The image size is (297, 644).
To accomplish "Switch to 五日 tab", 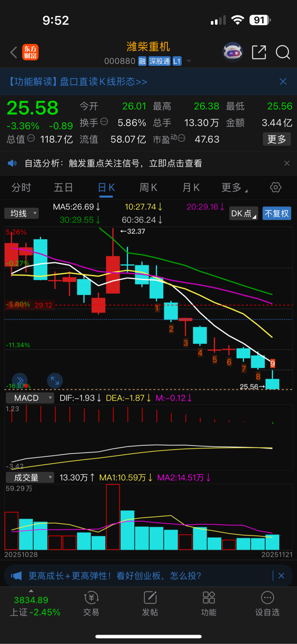I will pos(63,188).
